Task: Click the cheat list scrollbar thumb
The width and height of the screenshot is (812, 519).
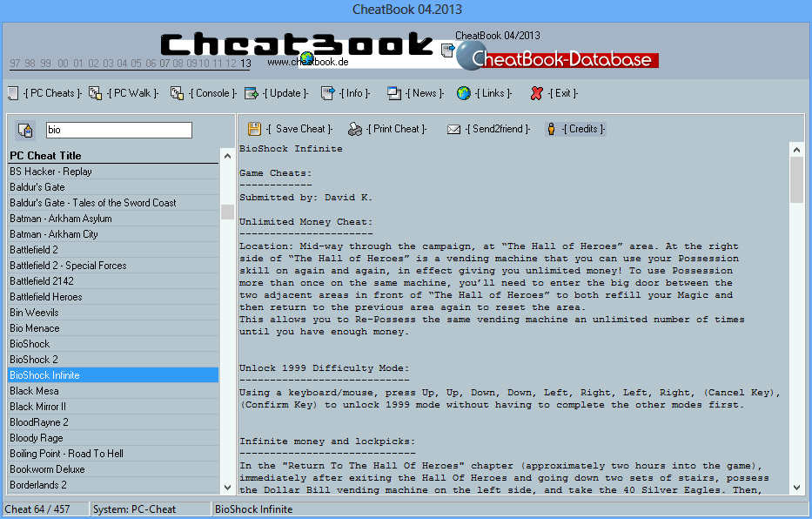Action: point(227,212)
